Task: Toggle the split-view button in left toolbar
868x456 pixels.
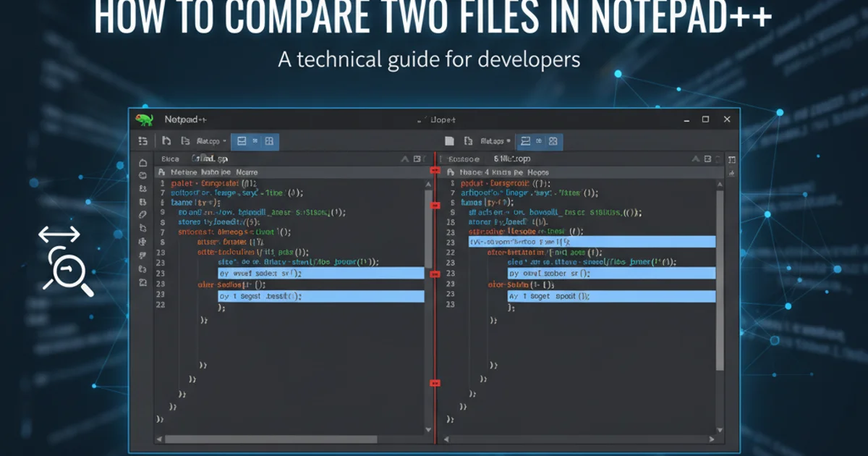Action: (x=242, y=141)
